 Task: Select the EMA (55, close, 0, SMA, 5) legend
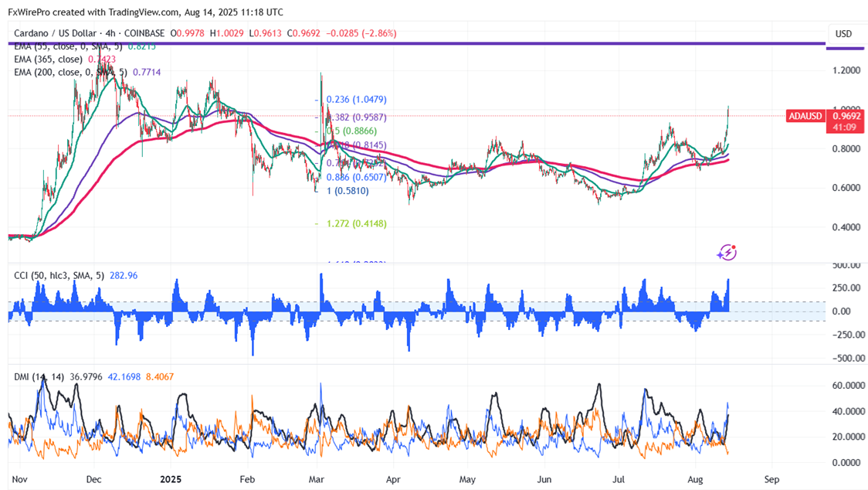click(x=68, y=46)
